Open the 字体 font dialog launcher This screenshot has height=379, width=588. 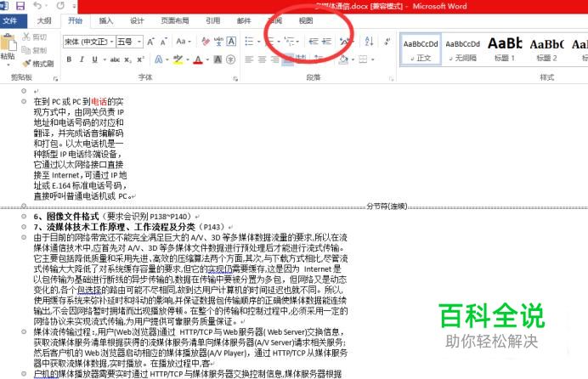coord(235,79)
